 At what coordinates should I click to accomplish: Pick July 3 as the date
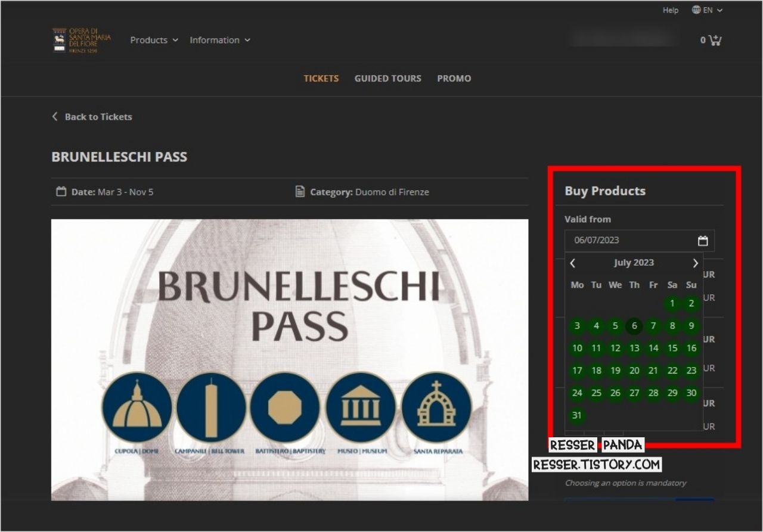(577, 326)
